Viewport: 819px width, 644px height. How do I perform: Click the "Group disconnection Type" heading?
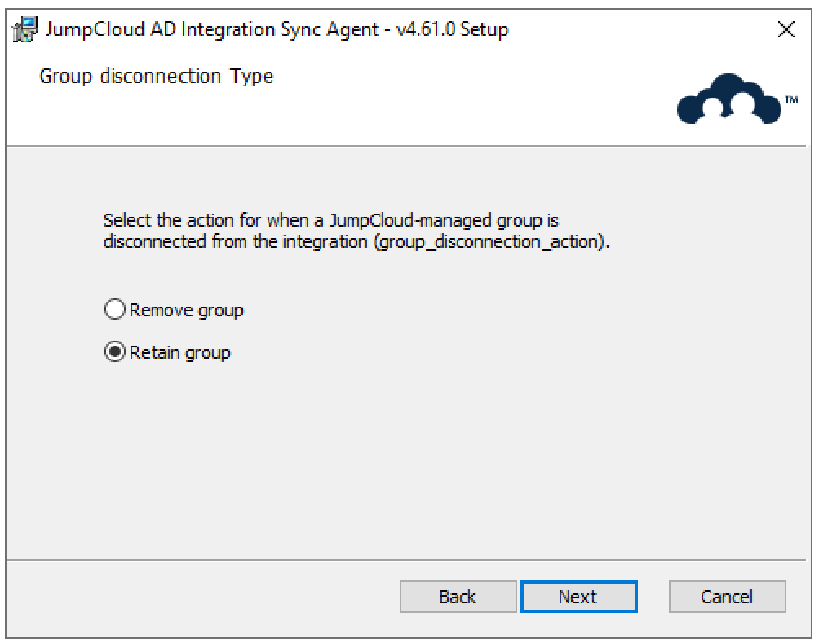(x=157, y=77)
